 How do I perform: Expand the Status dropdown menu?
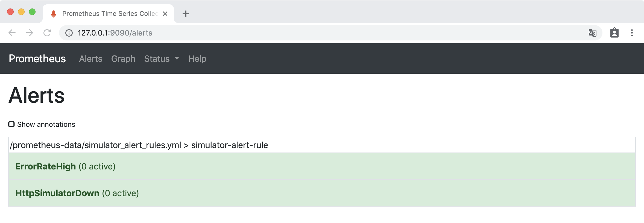point(162,59)
